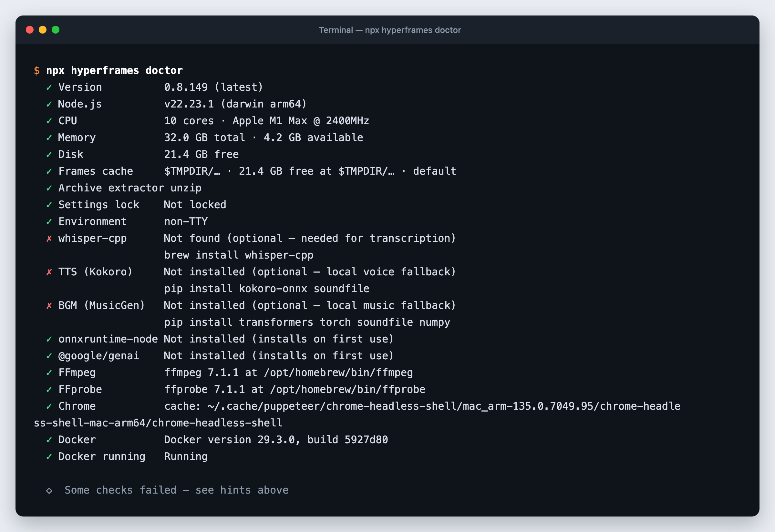The image size is (775, 532).
Task: Click the orange $ prompt symbol
Action: click(37, 71)
